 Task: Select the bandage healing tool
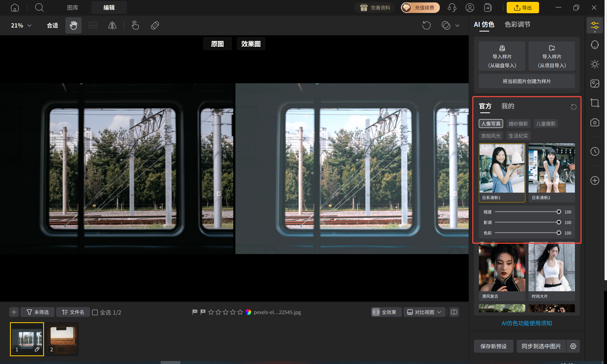155,25
